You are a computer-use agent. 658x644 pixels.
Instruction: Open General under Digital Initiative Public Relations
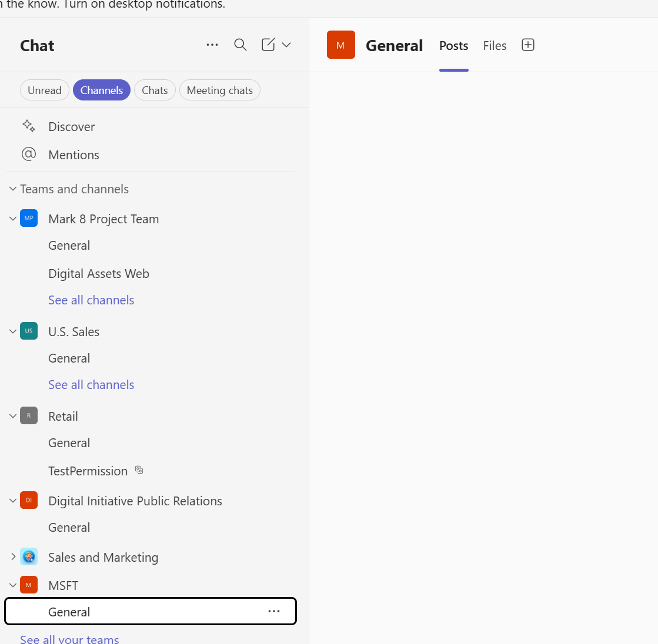point(69,528)
